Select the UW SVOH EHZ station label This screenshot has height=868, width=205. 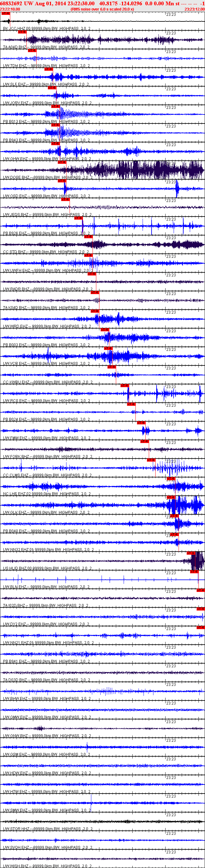click(48, 847)
